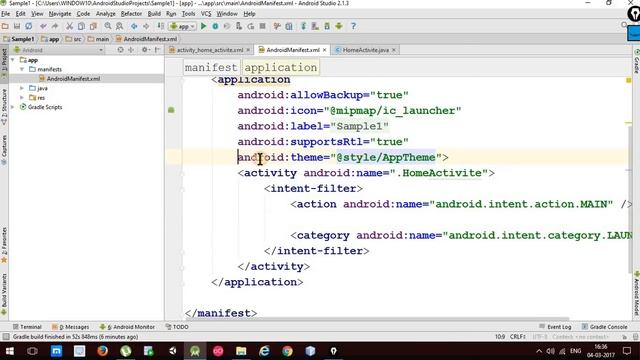This screenshot has height=360, width=640.
Task: Click the Debug app icon
Action: coord(215,26)
